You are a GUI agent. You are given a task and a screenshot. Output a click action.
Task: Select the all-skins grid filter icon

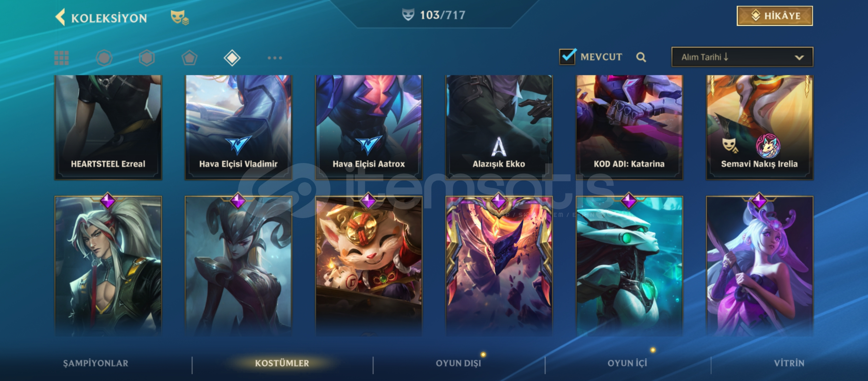point(61,58)
